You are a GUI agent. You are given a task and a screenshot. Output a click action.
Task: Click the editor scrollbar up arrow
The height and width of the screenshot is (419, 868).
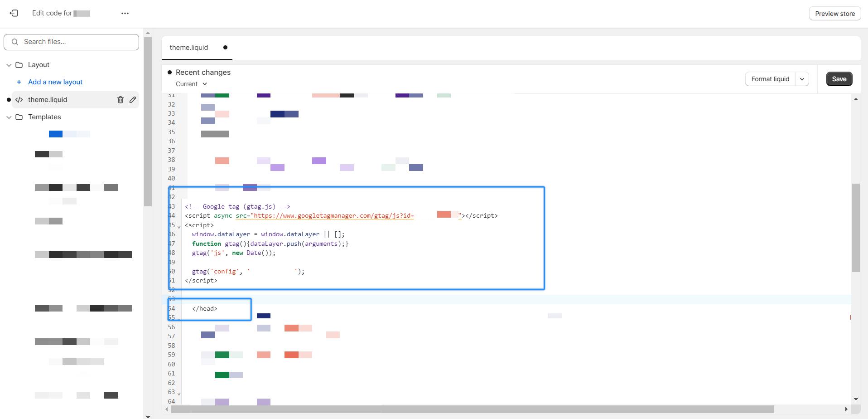pyautogui.click(x=856, y=99)
